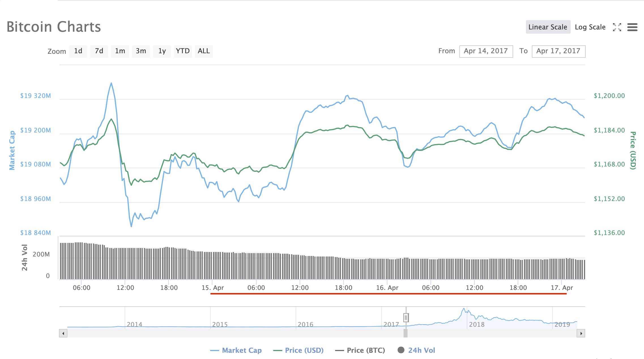Viewport: 644px width, 359px height.
Task: Show Price (BTC) series from legend
Action: pos(365,350)
